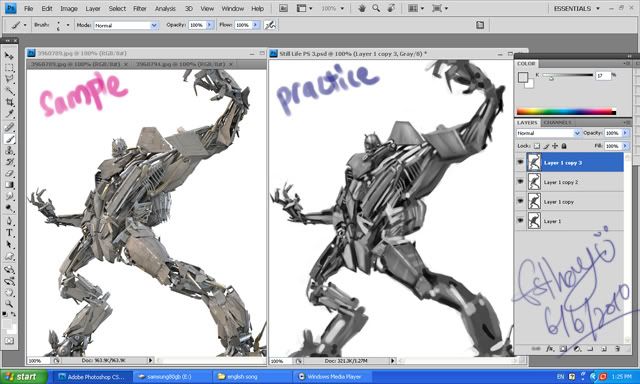
Task: Select the Zoom tool in toolbox
Action: tap(9, 304)
